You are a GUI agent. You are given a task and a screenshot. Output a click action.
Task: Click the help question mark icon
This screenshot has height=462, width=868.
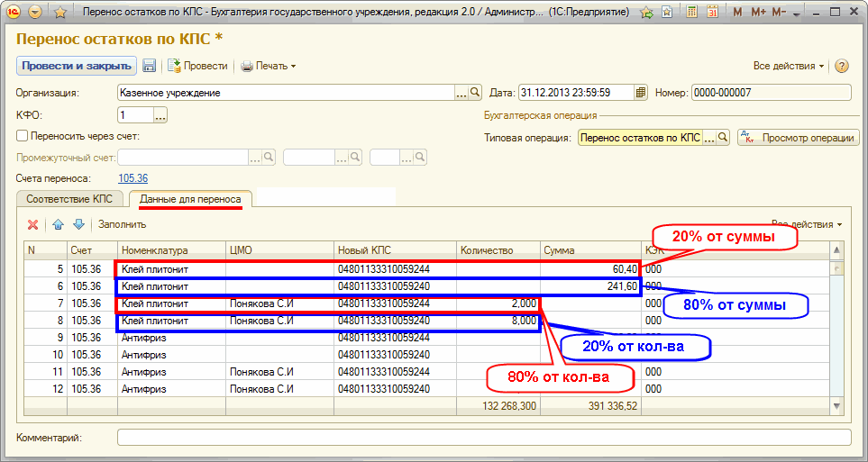point(842,66)
